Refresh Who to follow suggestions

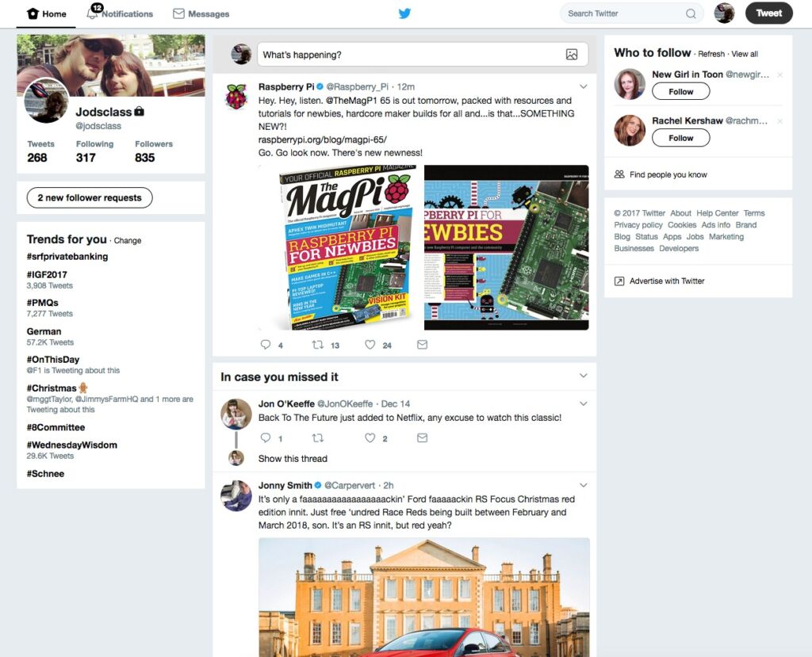tap(711, 54)
